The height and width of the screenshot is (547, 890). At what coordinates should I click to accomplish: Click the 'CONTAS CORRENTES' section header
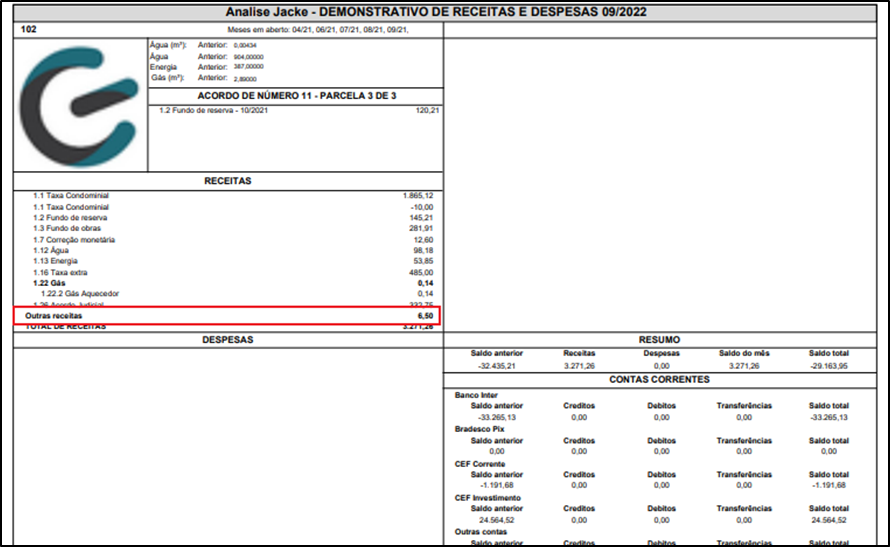[659, 380]
